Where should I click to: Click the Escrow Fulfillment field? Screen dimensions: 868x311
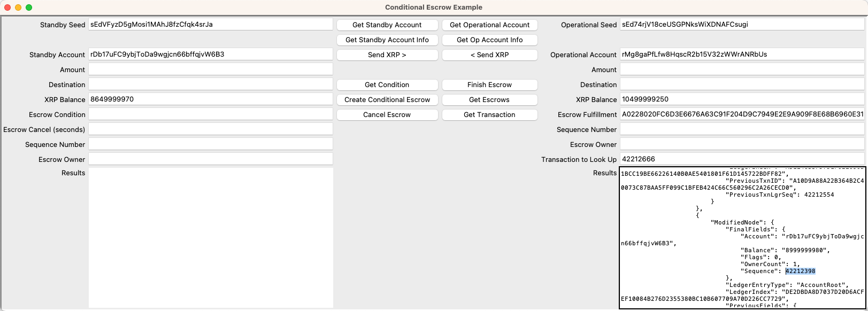point(742,114)
